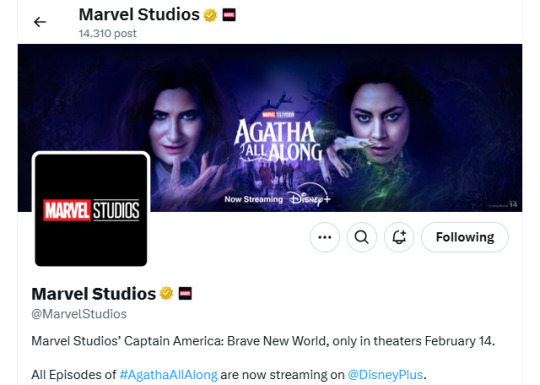Open the #AgathaAllAlong hashtag link

click(168, 374)
